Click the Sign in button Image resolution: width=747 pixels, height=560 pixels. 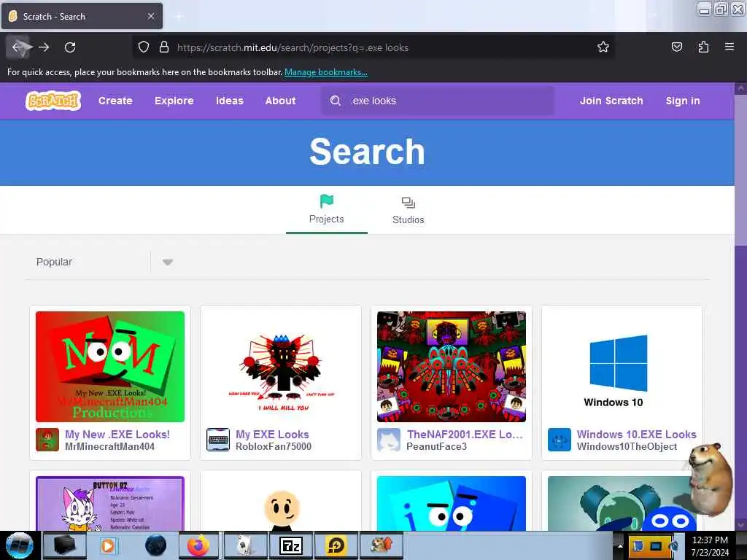[x=683, y=101]
